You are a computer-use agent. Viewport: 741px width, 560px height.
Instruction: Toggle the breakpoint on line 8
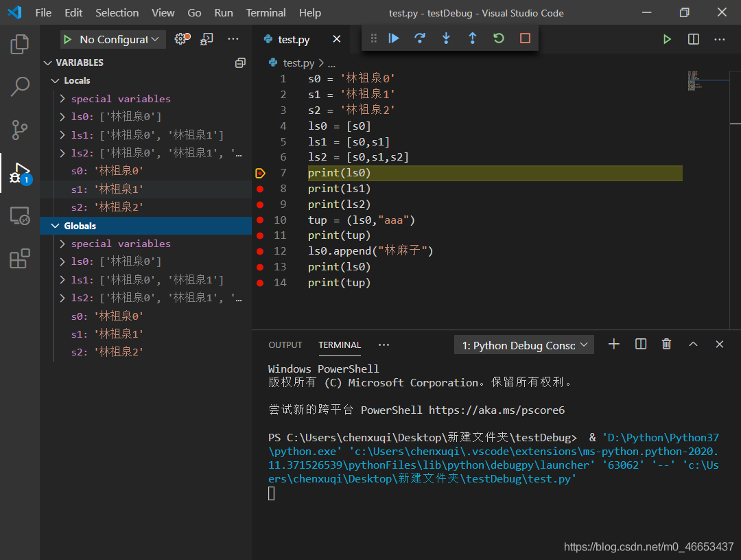(260, 189)
